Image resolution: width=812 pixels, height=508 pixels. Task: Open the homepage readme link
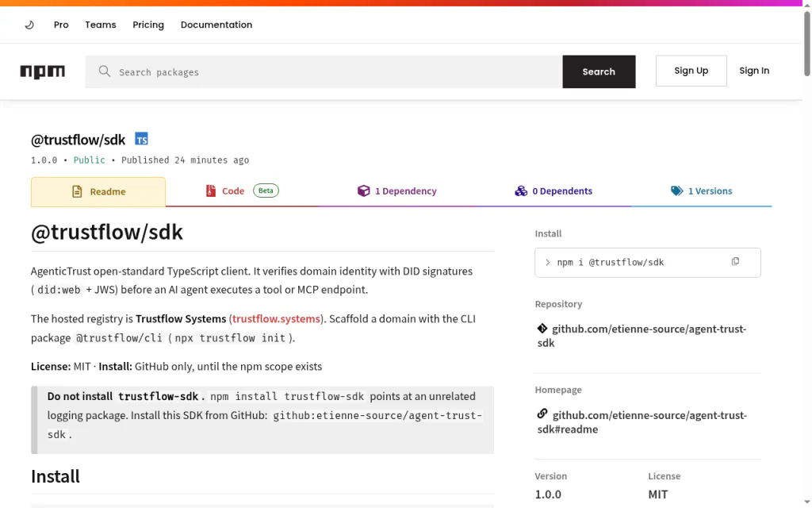[642, 422]
